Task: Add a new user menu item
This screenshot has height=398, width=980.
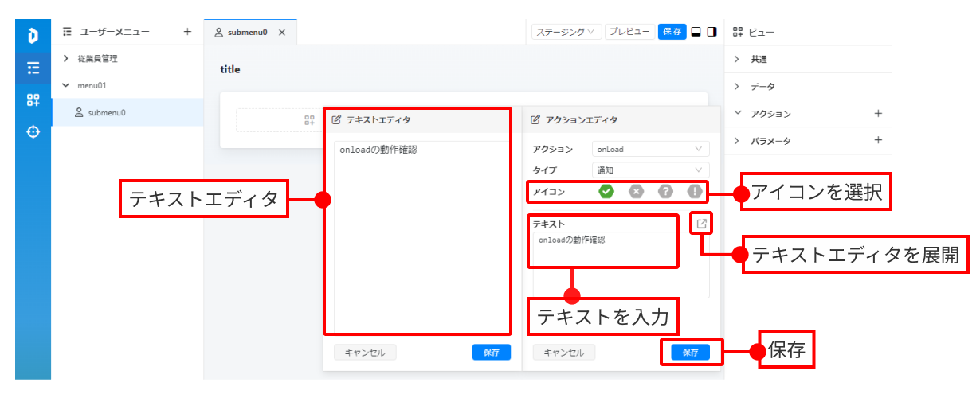Action: coord(187,32)
